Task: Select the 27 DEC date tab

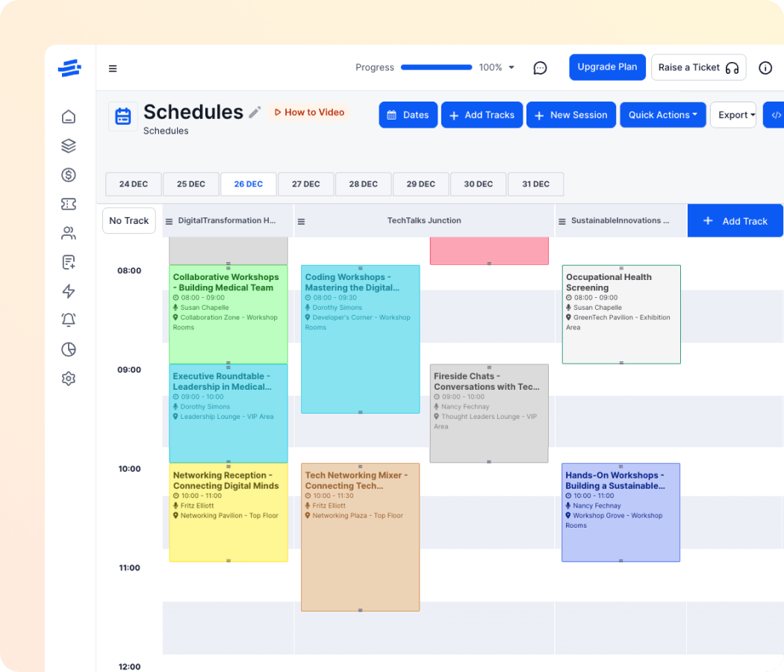Action: (306, 184)
